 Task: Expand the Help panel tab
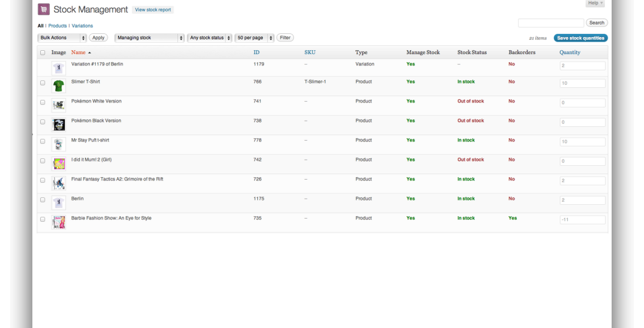click(x=595, y=3)
